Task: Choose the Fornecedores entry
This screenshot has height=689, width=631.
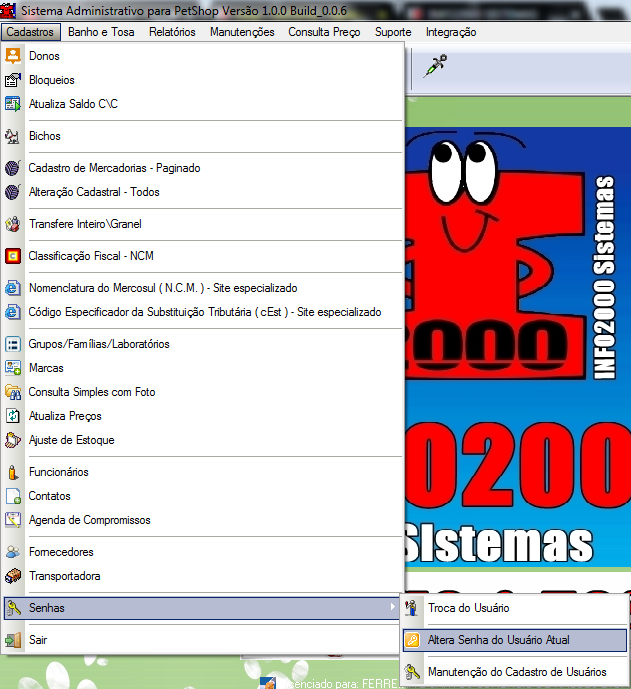Action: point(203,552)
